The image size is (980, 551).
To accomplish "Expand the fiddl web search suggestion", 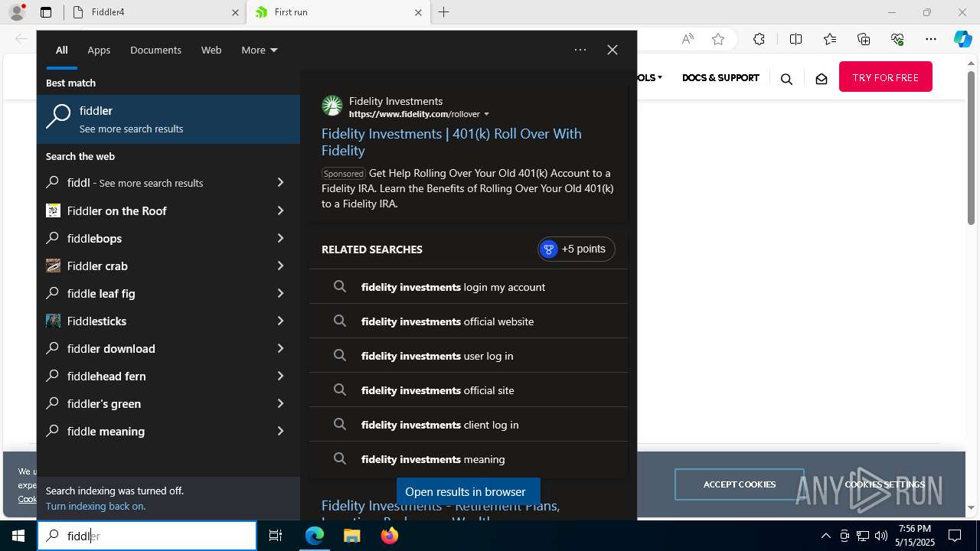I will [280, 182].
